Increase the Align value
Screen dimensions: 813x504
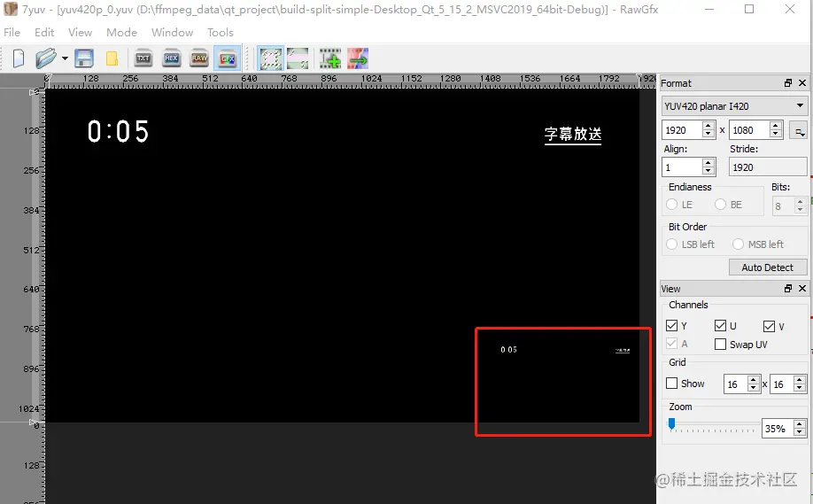[708, 163]
